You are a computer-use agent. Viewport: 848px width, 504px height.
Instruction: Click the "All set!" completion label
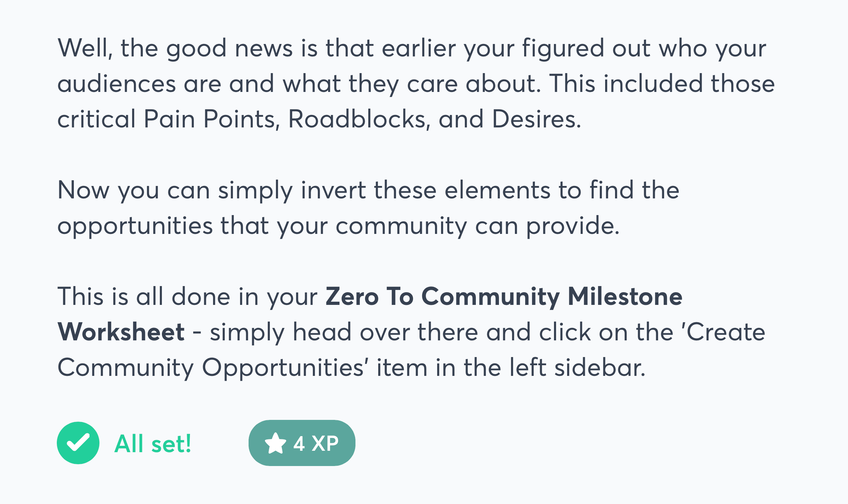coord(153,444)
